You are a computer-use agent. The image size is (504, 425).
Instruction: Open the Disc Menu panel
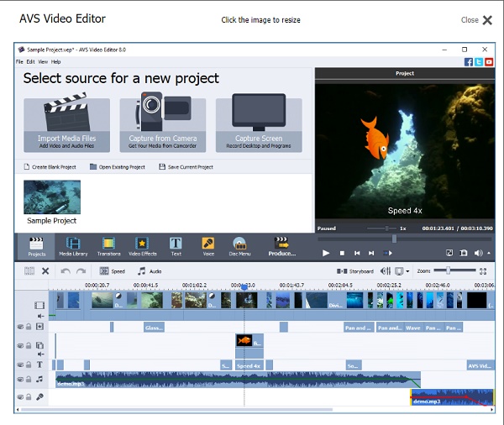[239, 247]
